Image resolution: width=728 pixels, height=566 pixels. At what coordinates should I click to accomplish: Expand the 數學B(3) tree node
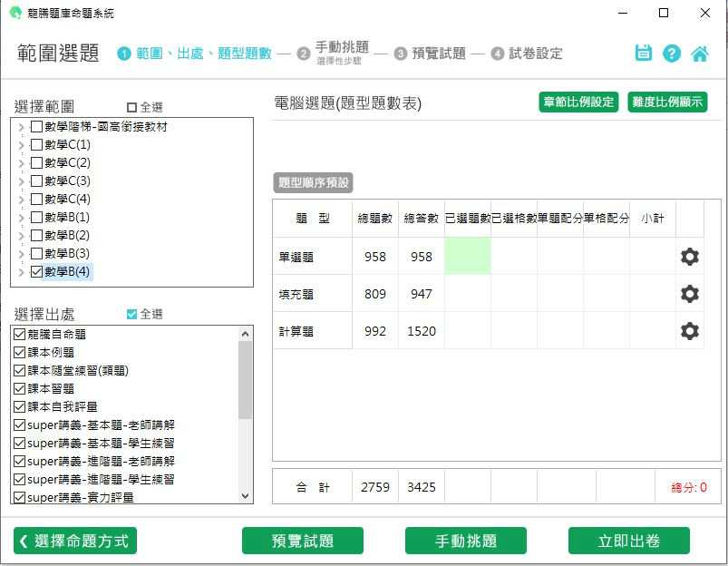tap(21, 254)
